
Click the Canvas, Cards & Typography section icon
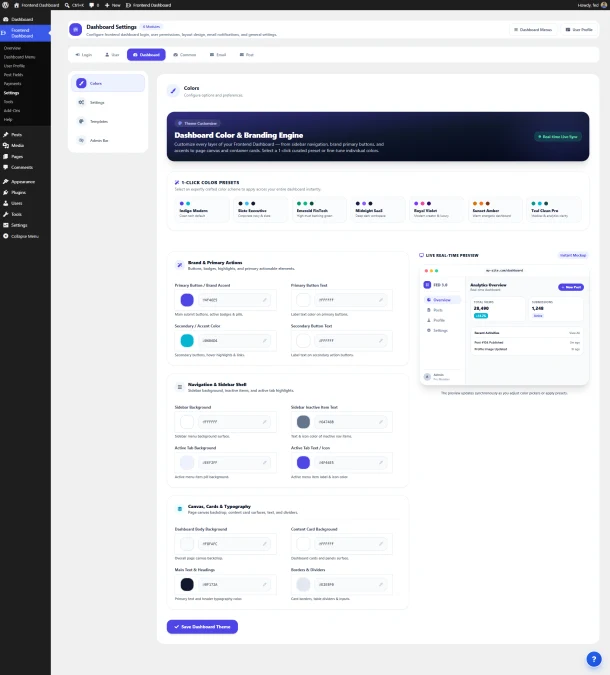(180, 509)
